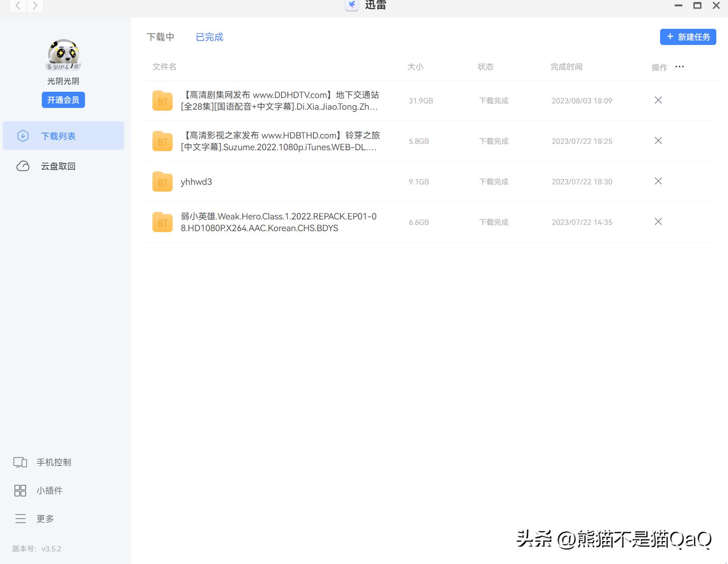
Task: Click the username 光阴光阴
Action: 63,81
